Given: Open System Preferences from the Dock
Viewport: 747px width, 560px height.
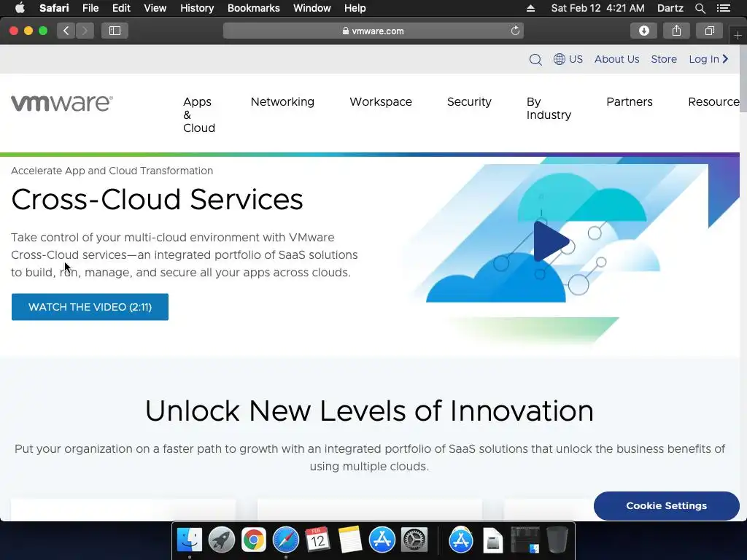Looking at the screenshot, I should [414, 540].
